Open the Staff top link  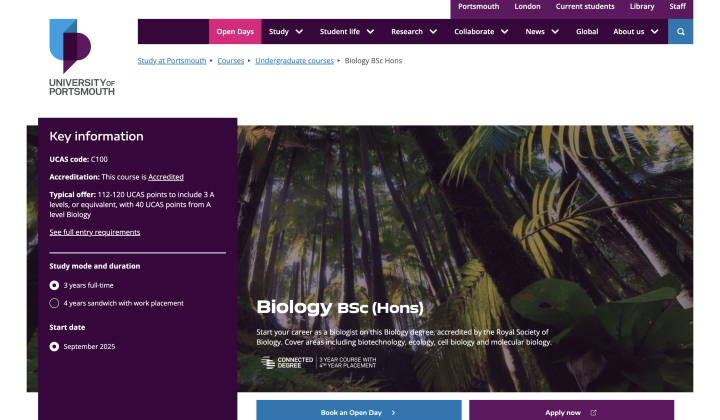(x=677, y=6)
